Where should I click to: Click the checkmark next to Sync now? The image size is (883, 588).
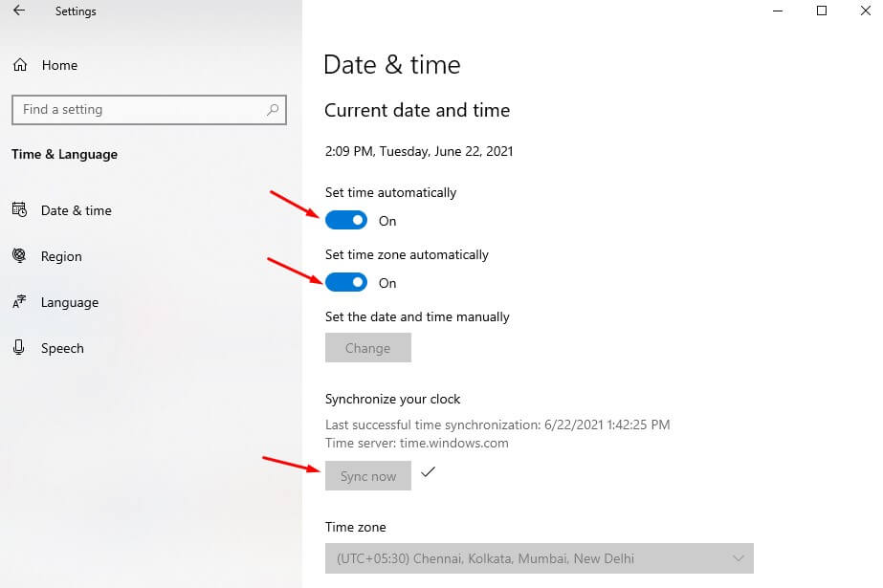click(428, 472)
